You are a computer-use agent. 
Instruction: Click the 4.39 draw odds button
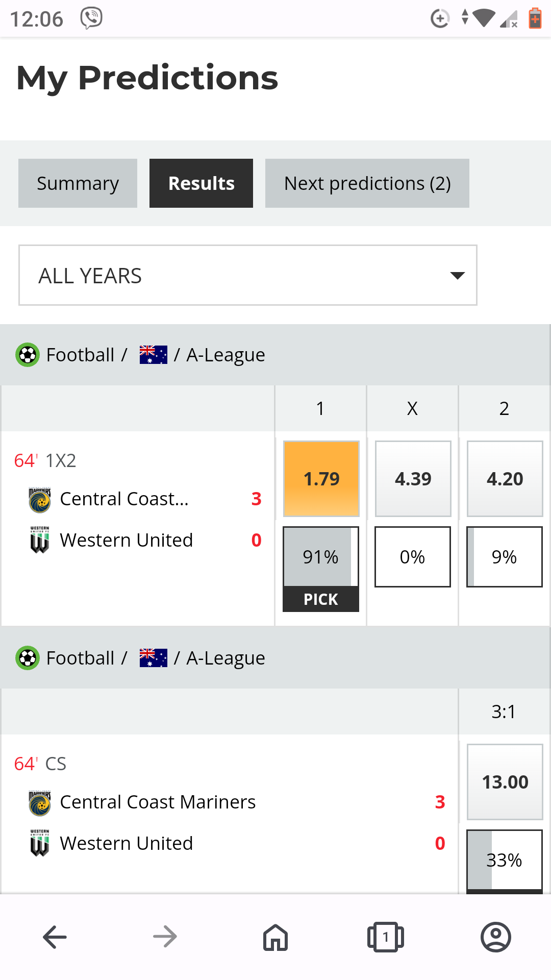coord(413,479)
